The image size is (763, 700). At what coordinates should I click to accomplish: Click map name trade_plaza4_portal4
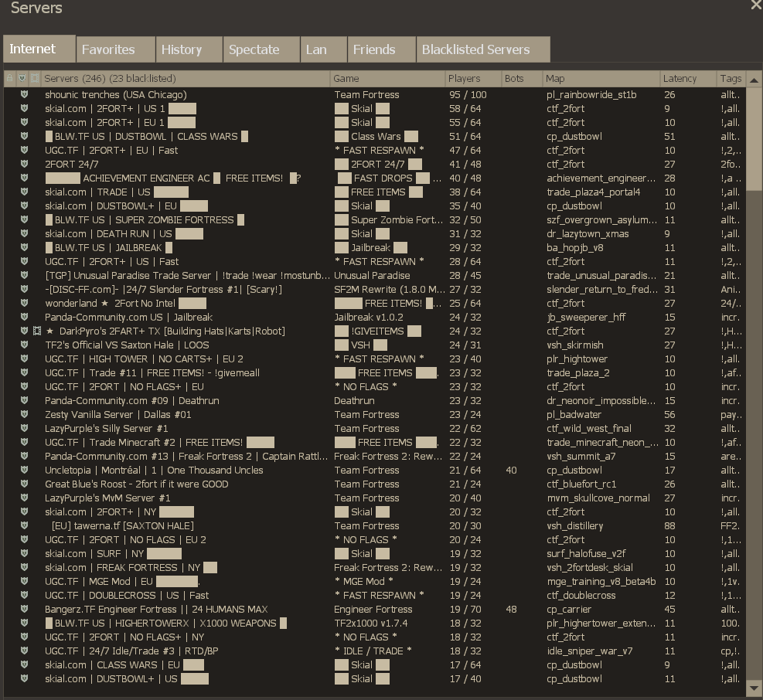[593, 192]
